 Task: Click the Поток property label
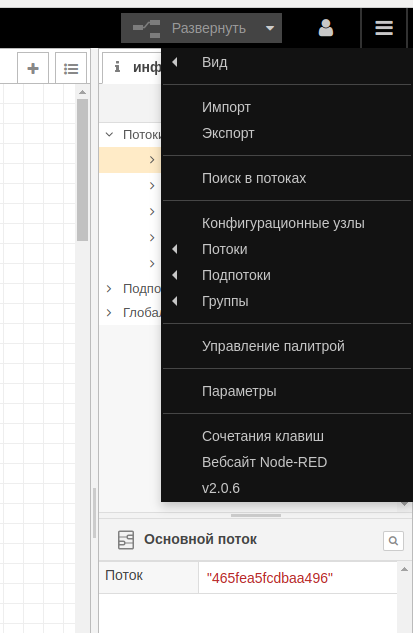[x=124, y=575]
